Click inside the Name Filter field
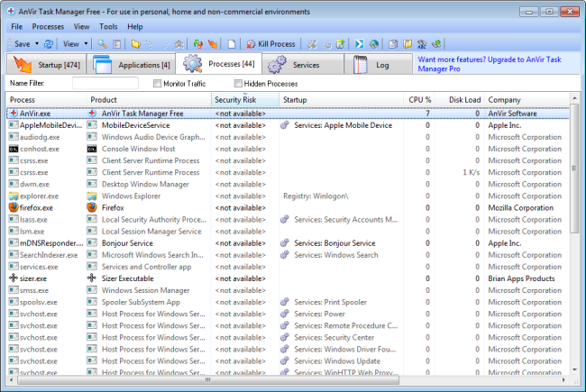The image size is (586, 392). 105,83
